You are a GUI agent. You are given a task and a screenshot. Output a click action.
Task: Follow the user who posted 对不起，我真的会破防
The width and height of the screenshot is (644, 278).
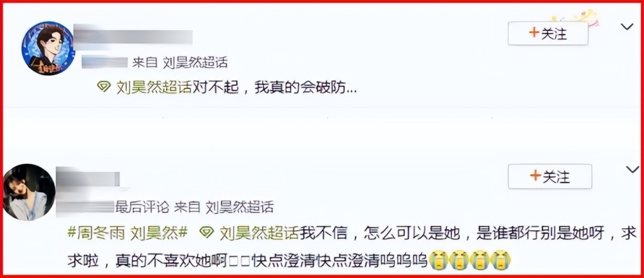pyautogui.click(x=548, y=34)
